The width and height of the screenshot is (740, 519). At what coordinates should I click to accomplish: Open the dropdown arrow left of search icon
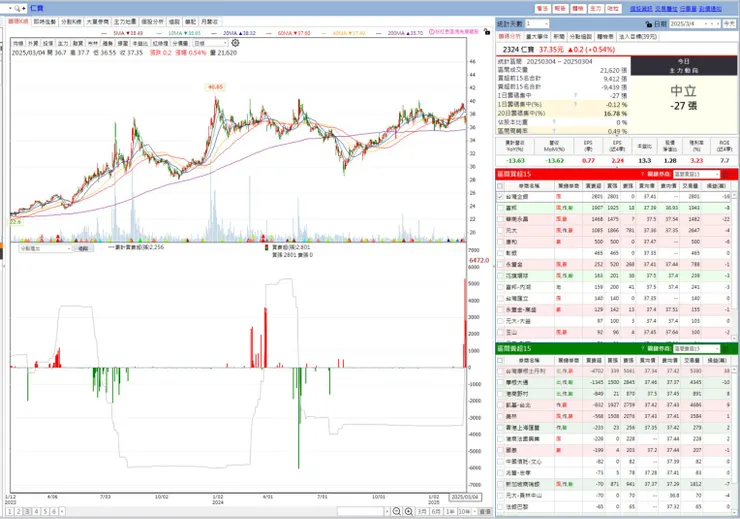pyautogui.click(x=10, y=8)
